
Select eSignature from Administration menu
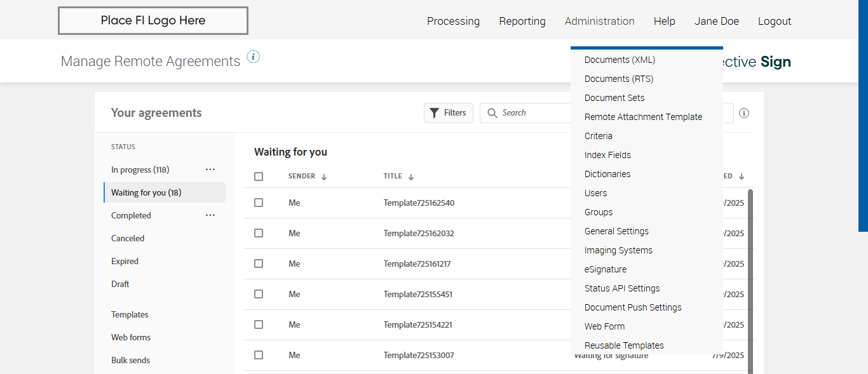click(606, 269)
